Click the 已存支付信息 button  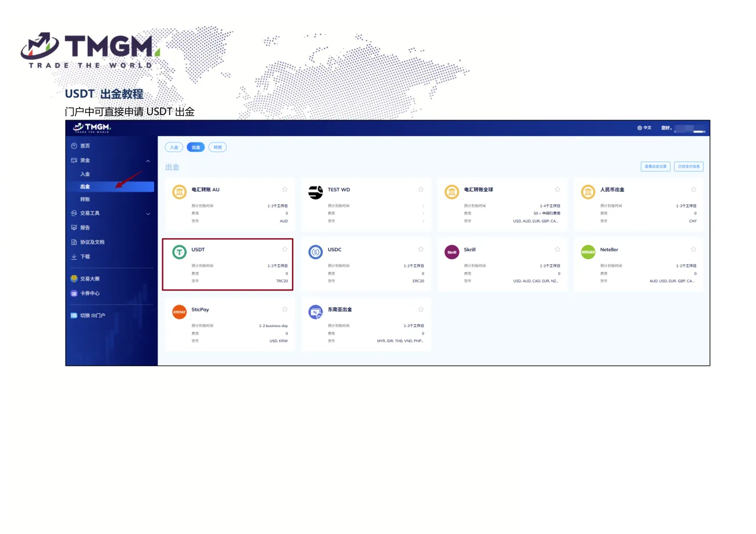click(x=689, y=167)
